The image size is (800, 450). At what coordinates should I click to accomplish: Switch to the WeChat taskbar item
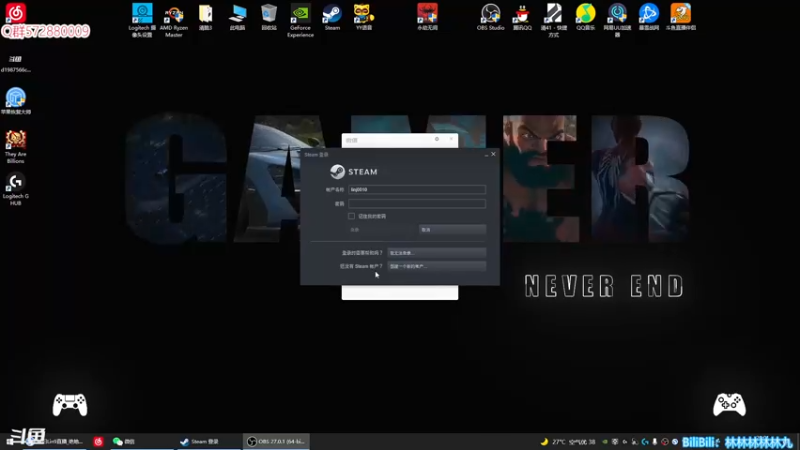(x=141, y=441)
